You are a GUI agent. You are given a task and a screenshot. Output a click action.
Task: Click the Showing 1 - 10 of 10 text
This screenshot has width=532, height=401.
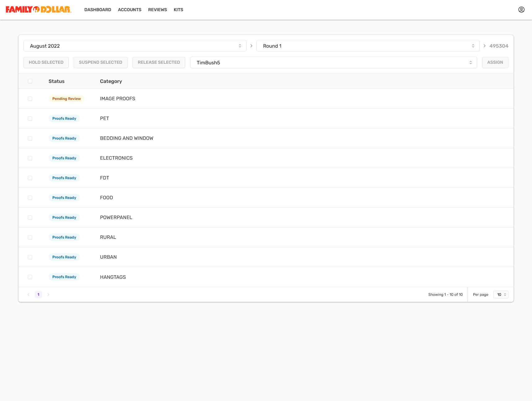pyautogui.click(x=445, y=295)
